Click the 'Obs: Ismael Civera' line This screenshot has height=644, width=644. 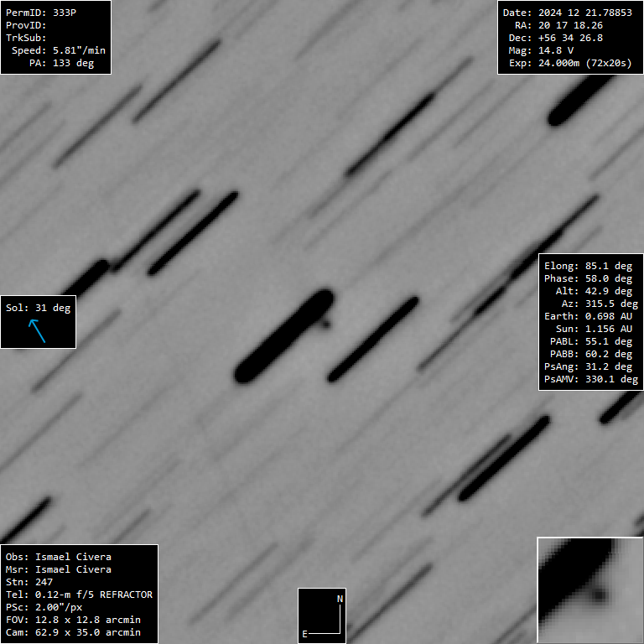(x=59, y=557)
